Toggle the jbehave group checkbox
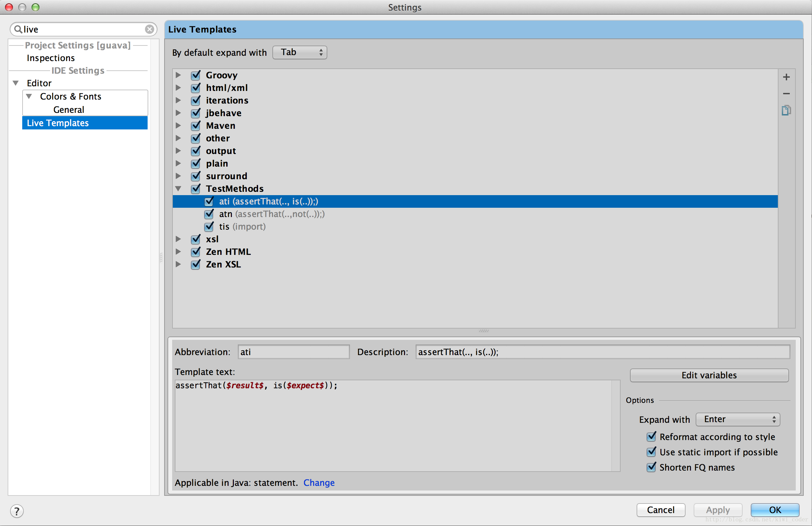The width and height of the screenshot is (812, 526). click(x=196, y=113)
